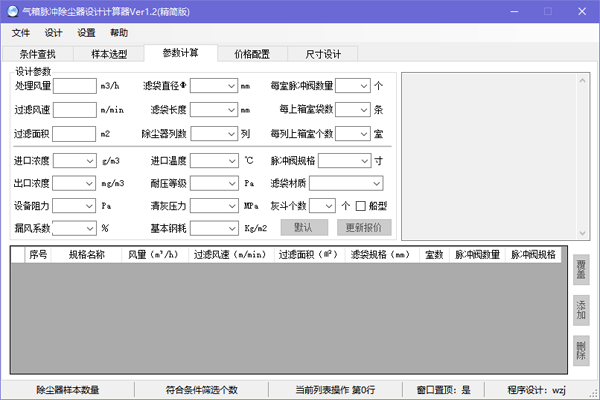Open the 文件 menu

click(x=21, y=33)
